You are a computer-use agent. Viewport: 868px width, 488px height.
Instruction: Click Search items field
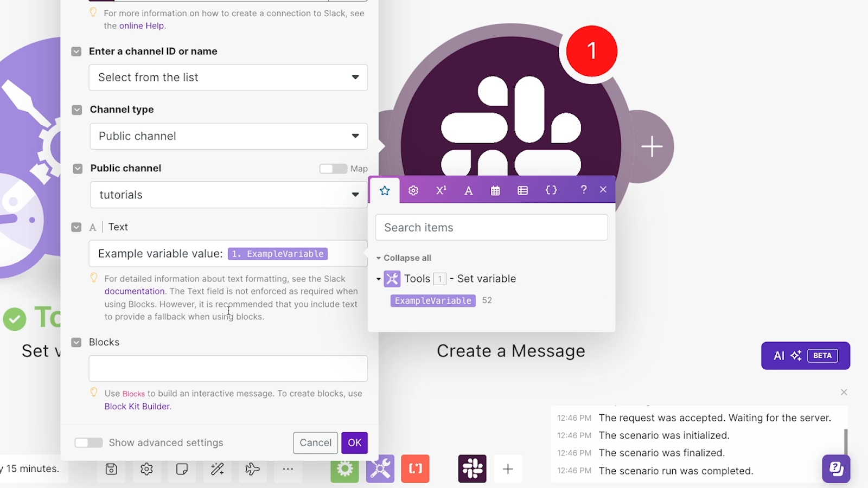(492, 227)
